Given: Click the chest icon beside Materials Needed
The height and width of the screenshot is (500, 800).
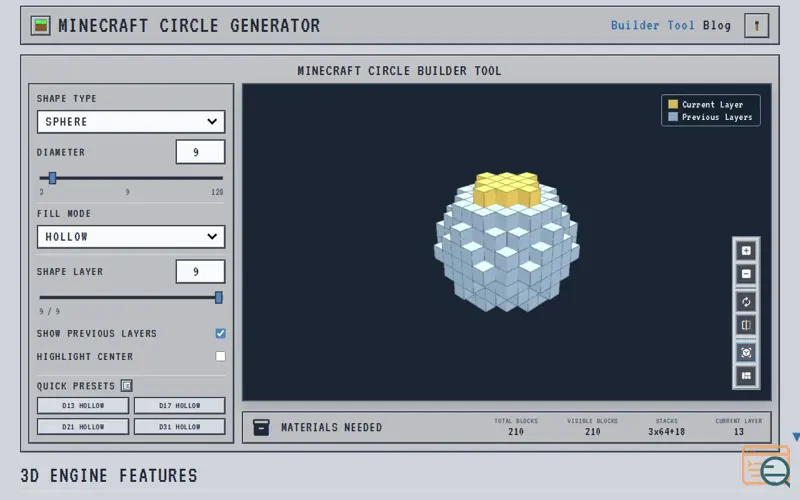Looking at the screenshot, I should (x=261, y=427).
